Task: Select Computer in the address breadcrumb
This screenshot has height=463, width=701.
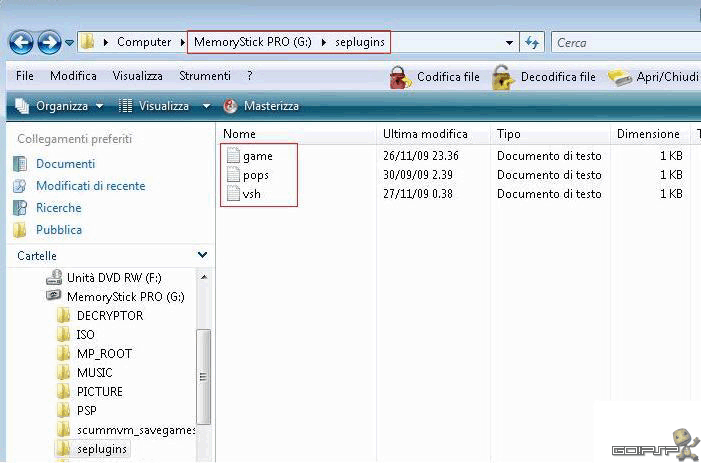Action: pos(144,42)
